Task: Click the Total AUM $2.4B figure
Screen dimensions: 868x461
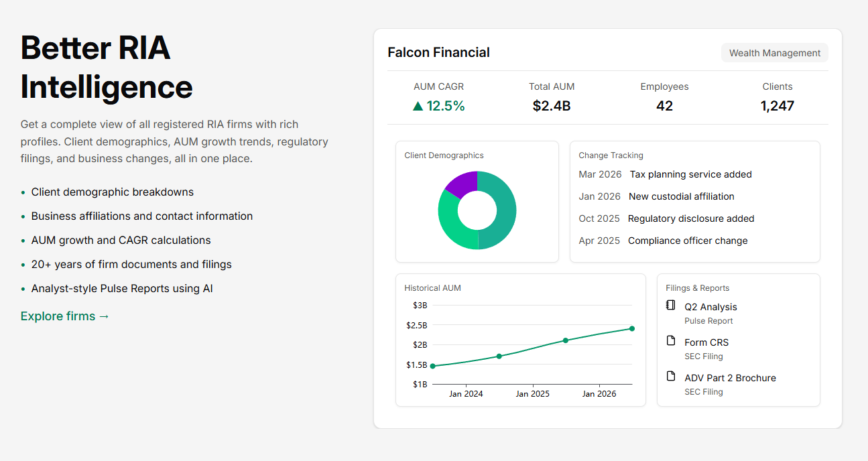Action: (x=552, y=106)
